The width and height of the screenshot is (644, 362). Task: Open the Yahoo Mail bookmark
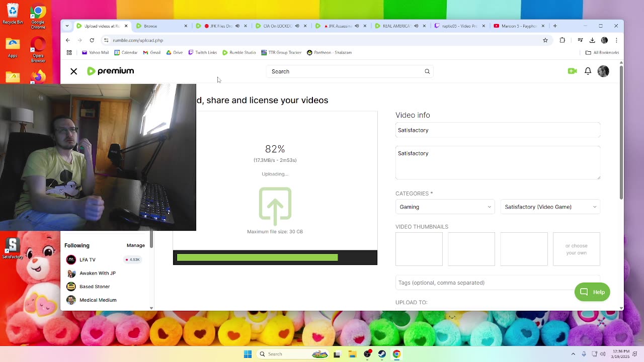(x=95, y=52)
